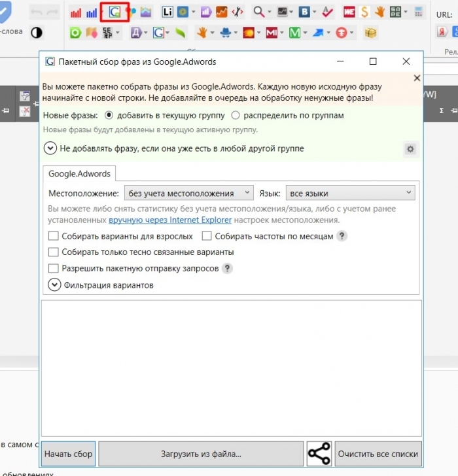Click 'Начать сбор' button
This screenshot has width=458, height=476.
tap(68, 454)
